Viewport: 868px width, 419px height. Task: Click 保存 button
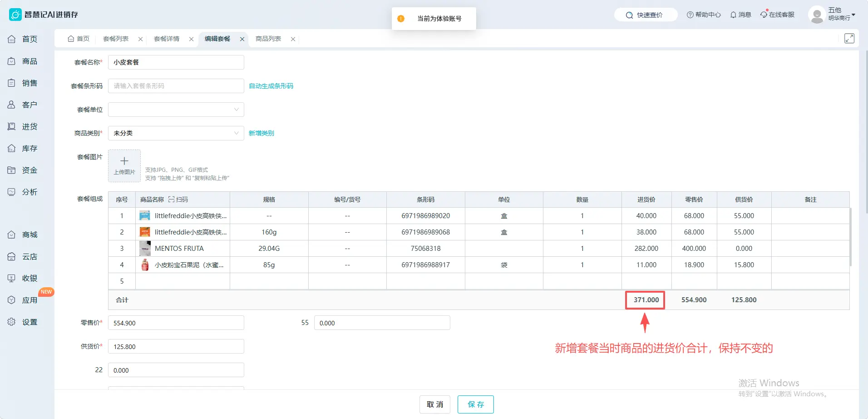tap(476, 404)
